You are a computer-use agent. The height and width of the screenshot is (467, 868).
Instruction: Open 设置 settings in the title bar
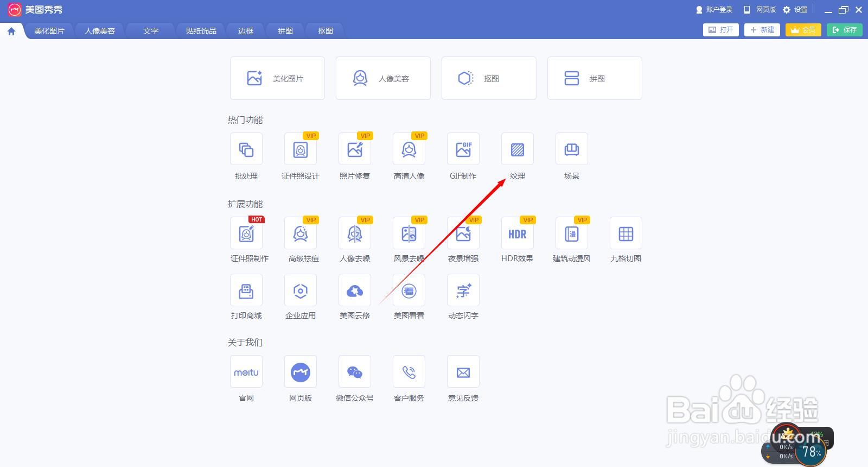click(795, 10)
